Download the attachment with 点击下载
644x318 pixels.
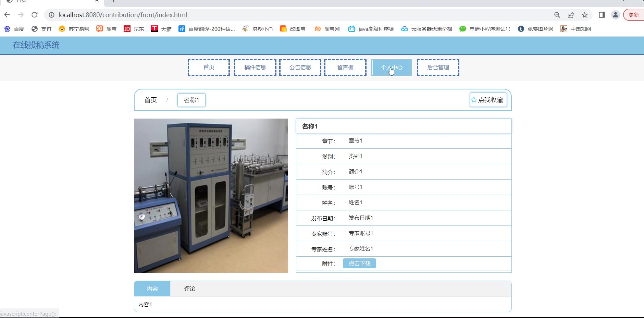(359, 264)
